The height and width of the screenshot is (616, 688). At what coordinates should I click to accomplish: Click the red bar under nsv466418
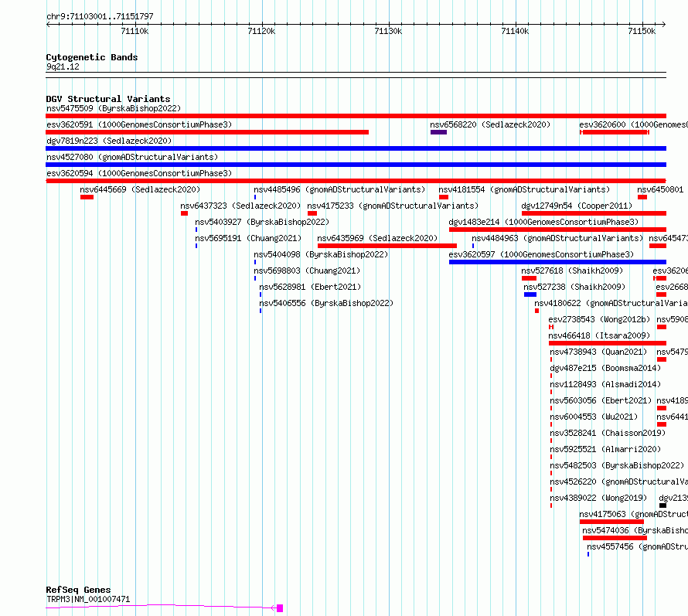pos(608,343)
